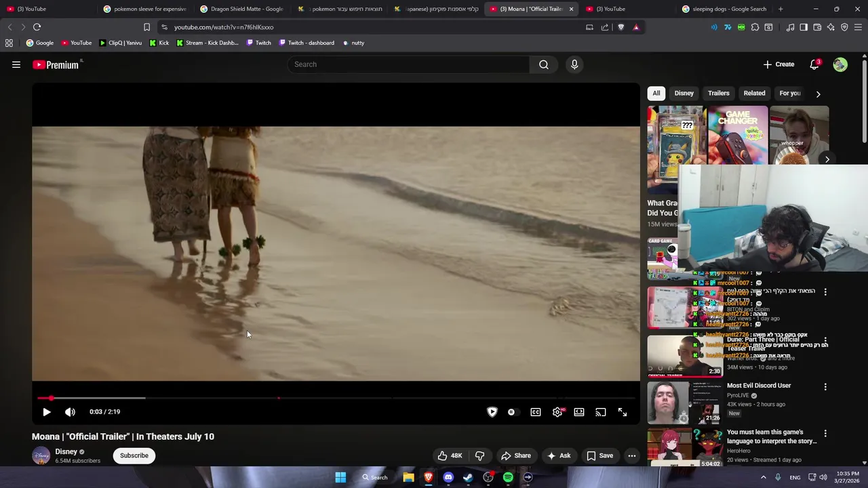Image resolution: width=868 pixels, height=488 pixels.
Task: Open options menu for Dune Part Three teaser
Action: point(825,340)
